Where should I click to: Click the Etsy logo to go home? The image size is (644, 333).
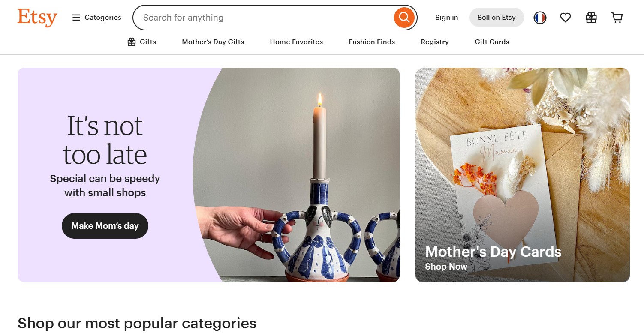(x=37, y=18)
